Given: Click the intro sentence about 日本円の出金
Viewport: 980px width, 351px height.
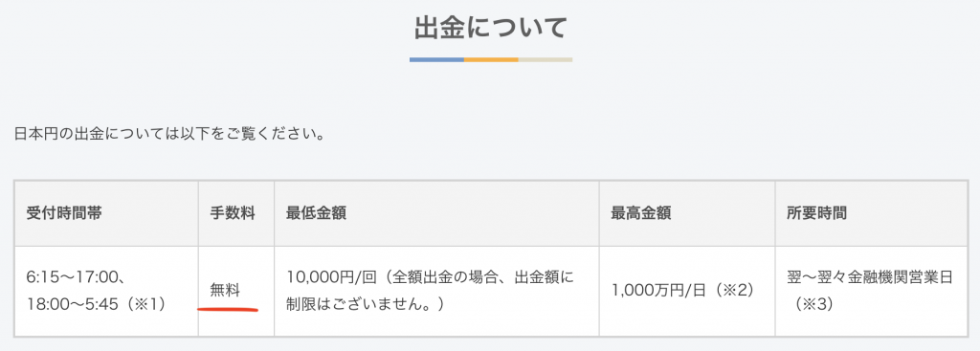Looking at the screenshot, I should pos(169,134).
